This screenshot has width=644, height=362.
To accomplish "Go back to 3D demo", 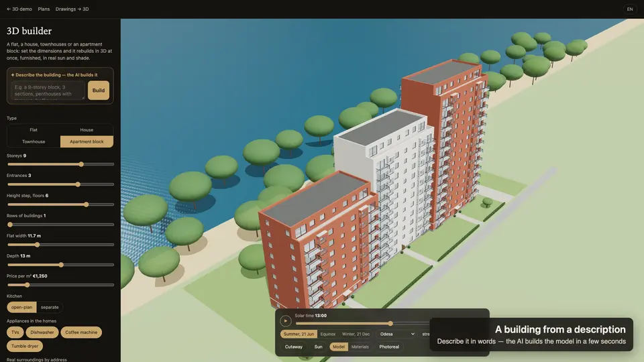I will pos(19,9).
